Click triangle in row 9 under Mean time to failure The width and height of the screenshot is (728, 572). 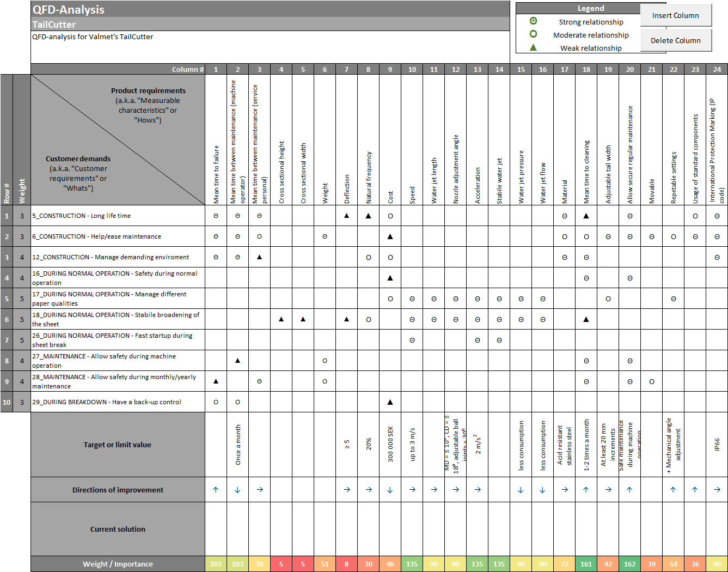tap(216, 381)
